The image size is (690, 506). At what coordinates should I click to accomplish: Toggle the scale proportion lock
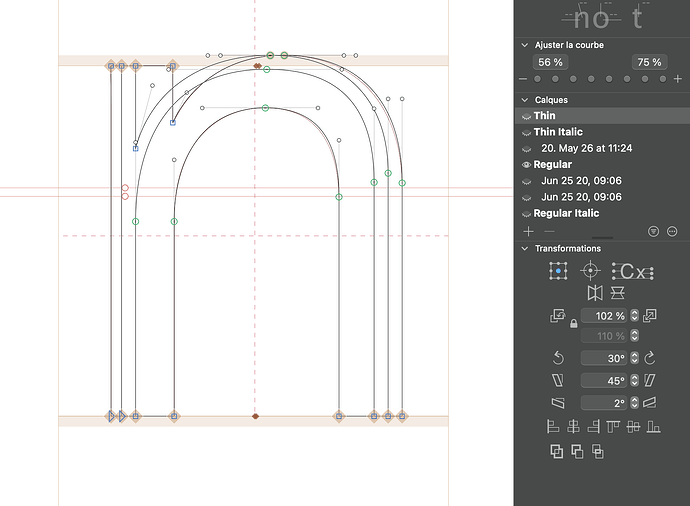[573, 324]
